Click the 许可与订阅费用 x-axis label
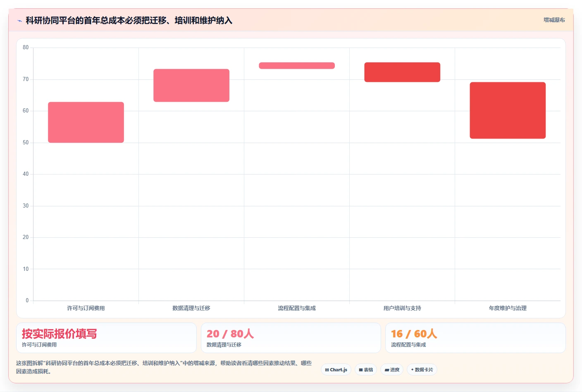582x392 pixels. tap(86, 308)
